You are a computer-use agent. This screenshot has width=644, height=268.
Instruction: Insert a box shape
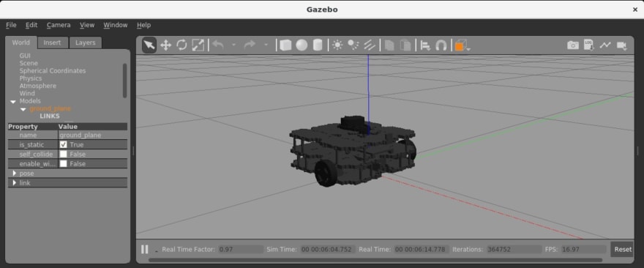(285, 45)
